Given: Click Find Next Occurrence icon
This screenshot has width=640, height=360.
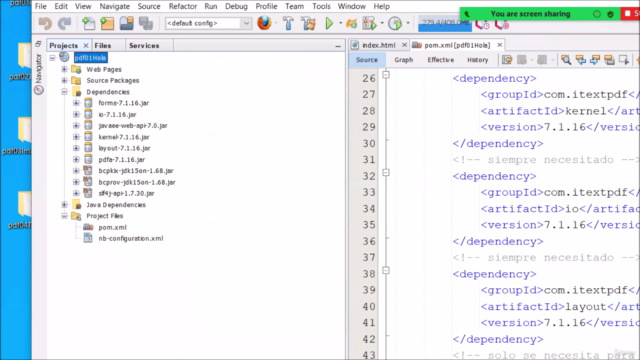Looking at the screenshot, I should click(x=595, y=60).
